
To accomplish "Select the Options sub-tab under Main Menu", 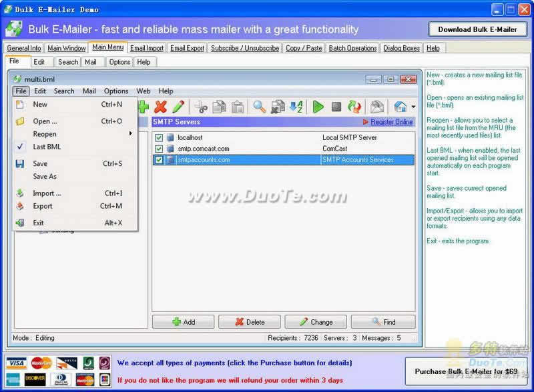I will [119, 62].
